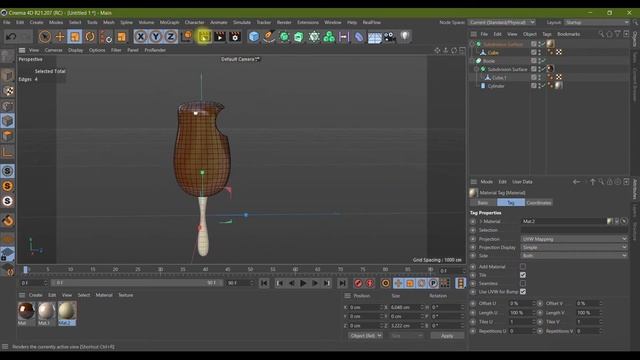This screenshot has width=640, height=360.
Task: Open the Render menu
Action: [x=284, y=22]
